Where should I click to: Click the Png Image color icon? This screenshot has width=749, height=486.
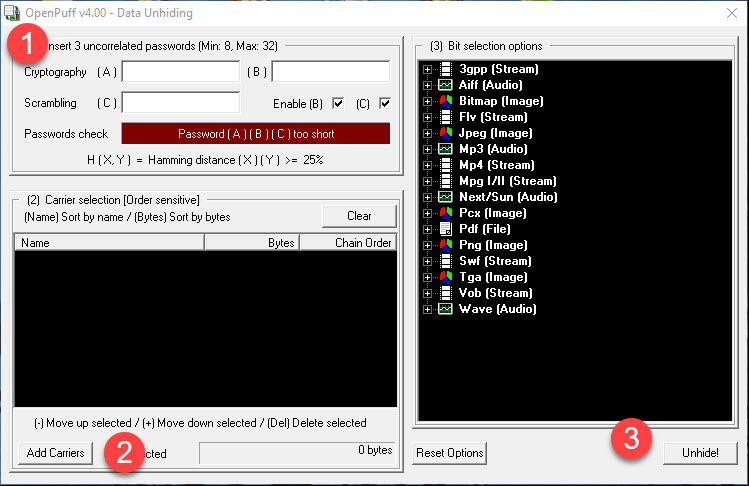point(446,245)
